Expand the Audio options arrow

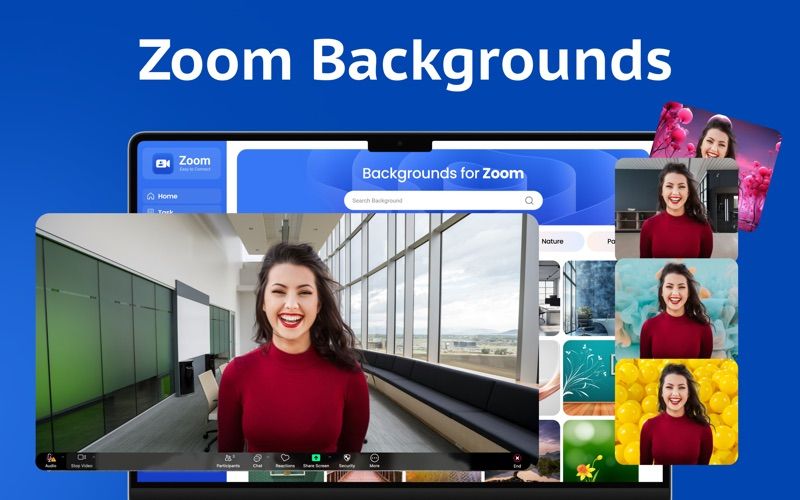(63, 457)
